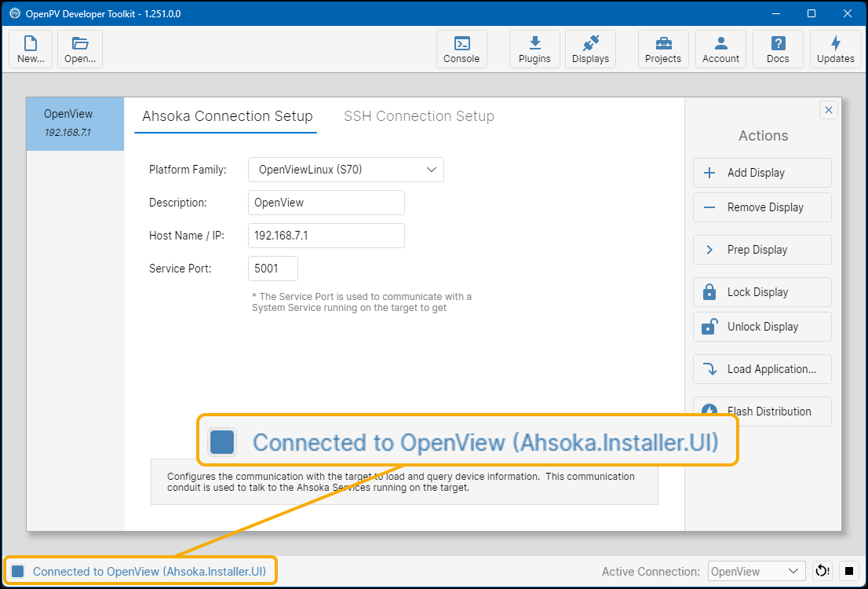The height and width of the screenshot is (589, 868).
Task: Switch to SSH Connection Setup tab
Action: [419, 116]
